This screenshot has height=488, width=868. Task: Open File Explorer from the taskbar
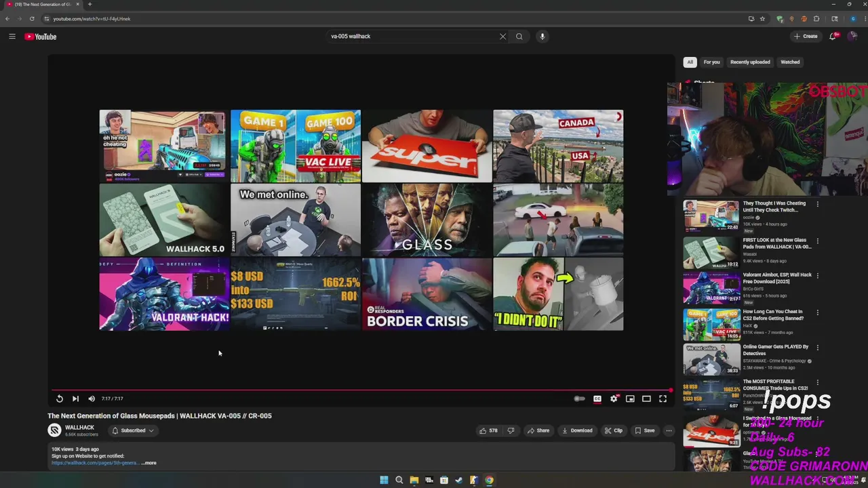(414, 480)
